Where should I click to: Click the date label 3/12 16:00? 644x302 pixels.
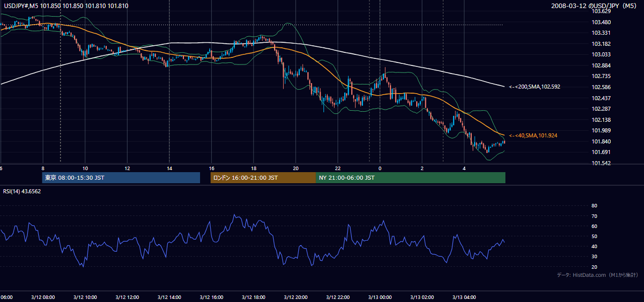(x=211, y=297)
